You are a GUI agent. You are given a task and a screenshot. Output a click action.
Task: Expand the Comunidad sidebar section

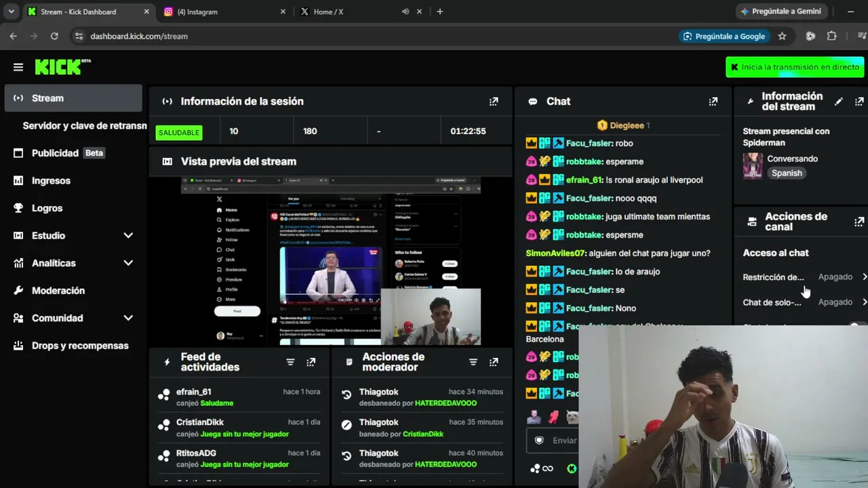(x=128, y=318)
